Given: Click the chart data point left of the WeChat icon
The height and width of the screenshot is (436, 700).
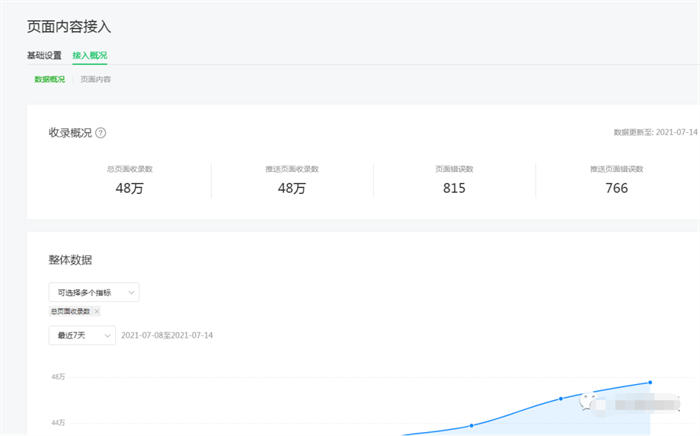Looking at the screenshot, I should tap(560, 399).
